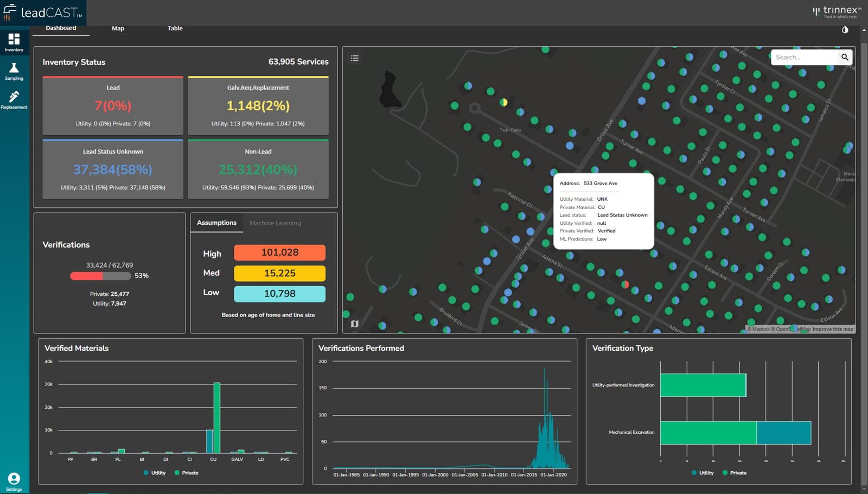Click the GALV axis label
Screen dimensions: 868x494
coord(237,459)
